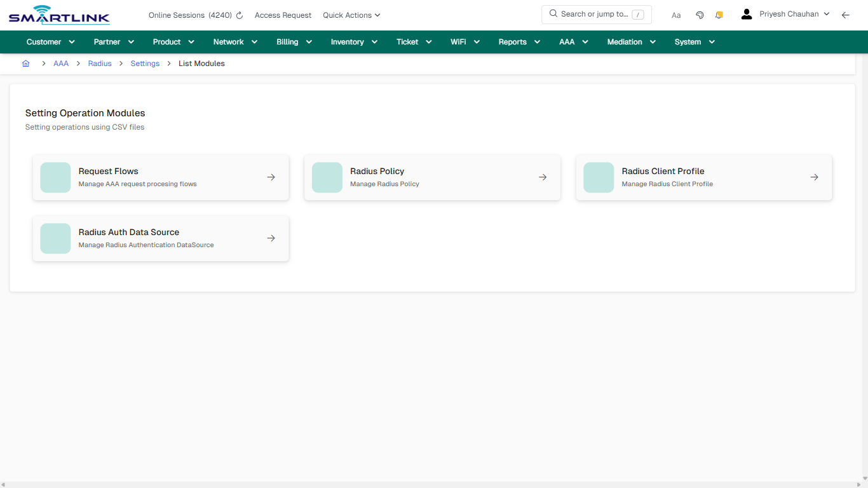868x488 pixels.
Task: Expand the Customer navigation dropdown
Action: point(50,41)
